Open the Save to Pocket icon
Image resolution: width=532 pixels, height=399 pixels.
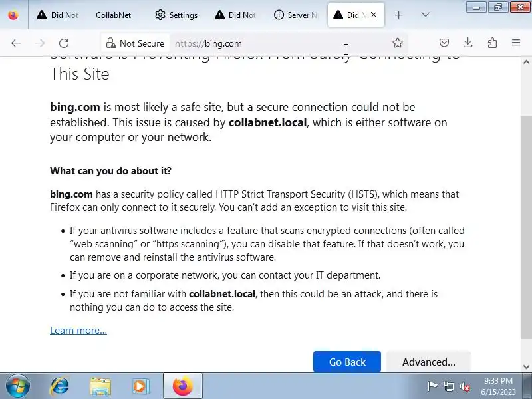point(444,43)
